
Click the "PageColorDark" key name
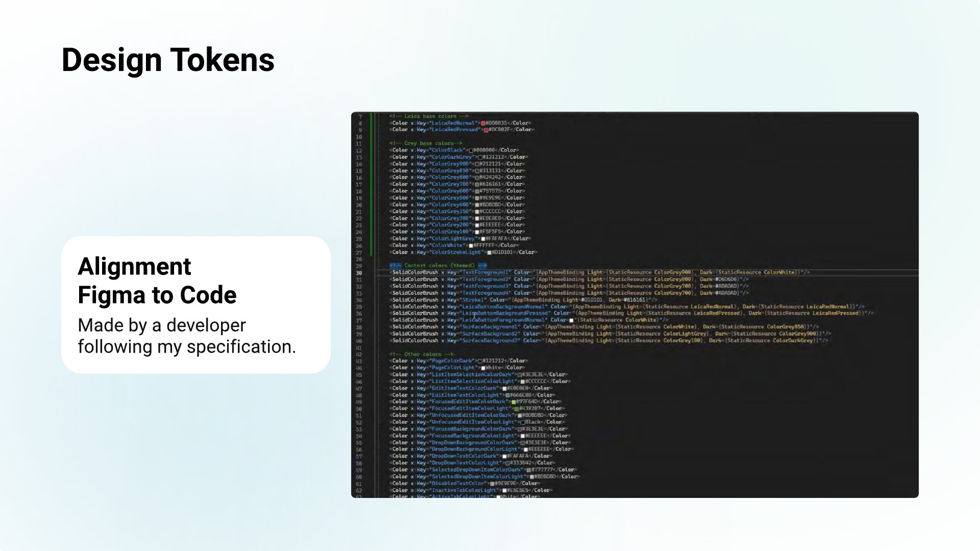click(452, 361)
